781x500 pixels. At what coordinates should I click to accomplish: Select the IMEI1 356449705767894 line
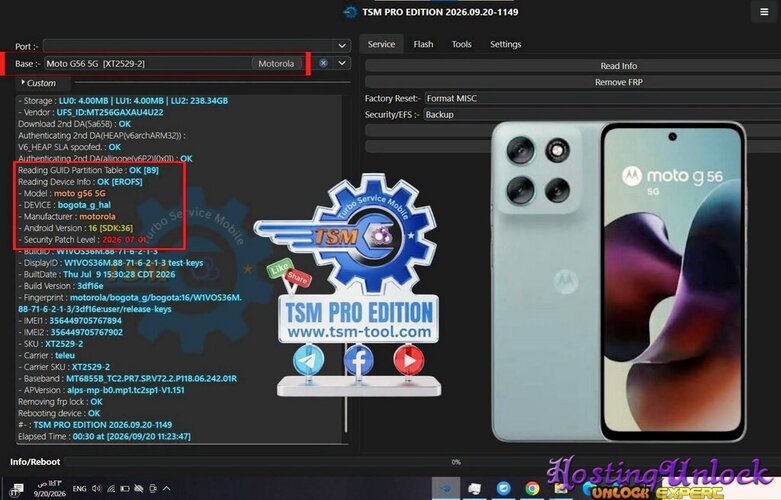click(70, 320)
